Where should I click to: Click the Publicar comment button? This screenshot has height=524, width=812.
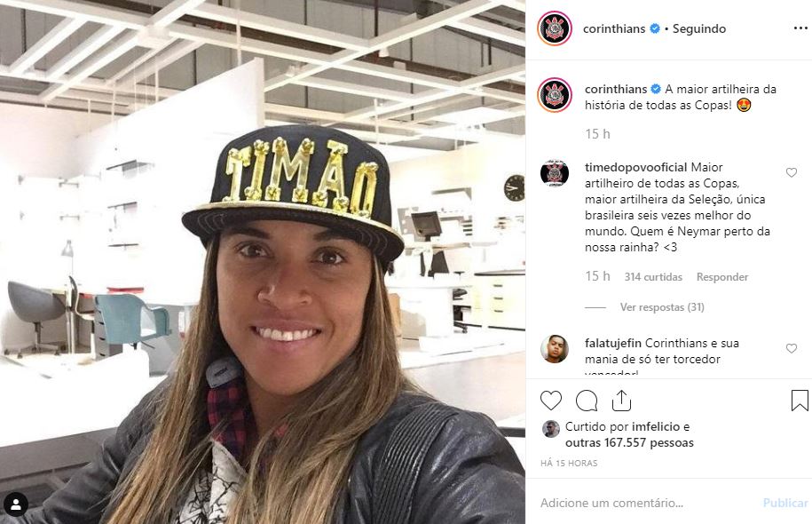click(785, 503)
